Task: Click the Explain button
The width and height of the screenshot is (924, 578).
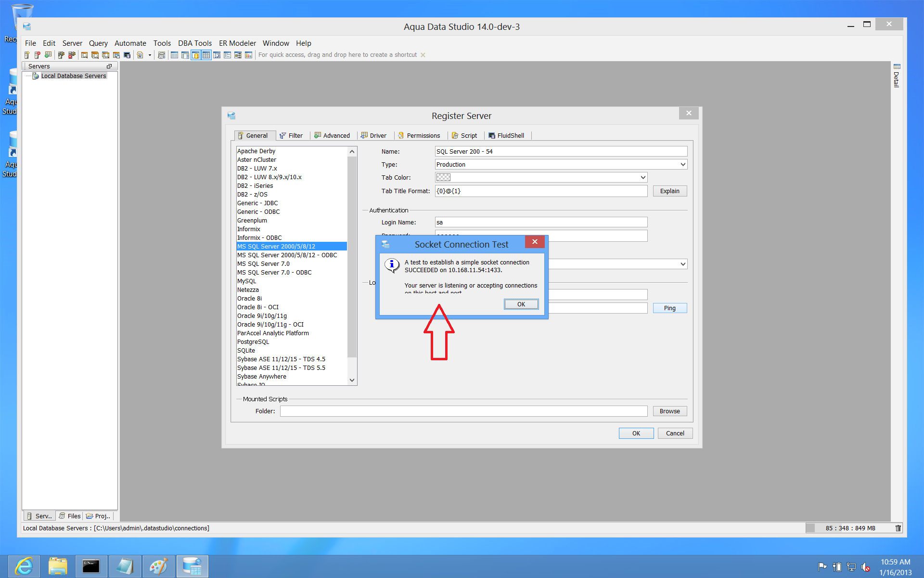Action: [x=669, y=191]
